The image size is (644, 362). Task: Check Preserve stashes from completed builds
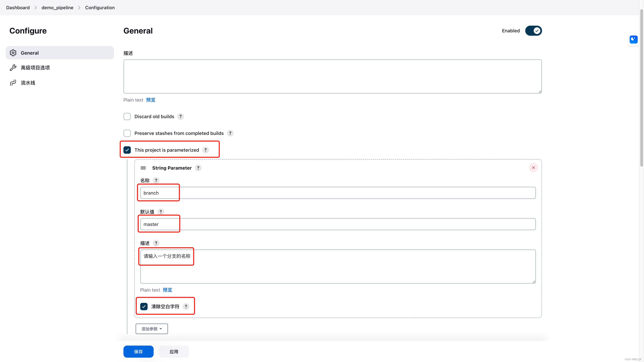[127, 133]
